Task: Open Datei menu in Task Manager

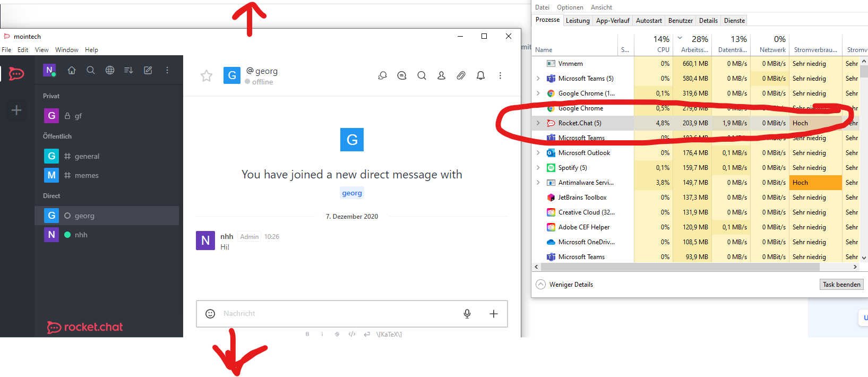Action: (x=542, y=7)
